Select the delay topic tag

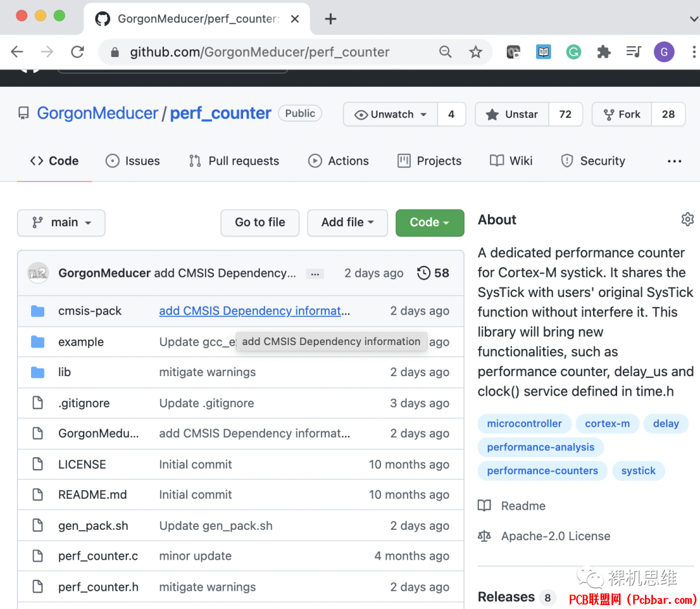666,424
